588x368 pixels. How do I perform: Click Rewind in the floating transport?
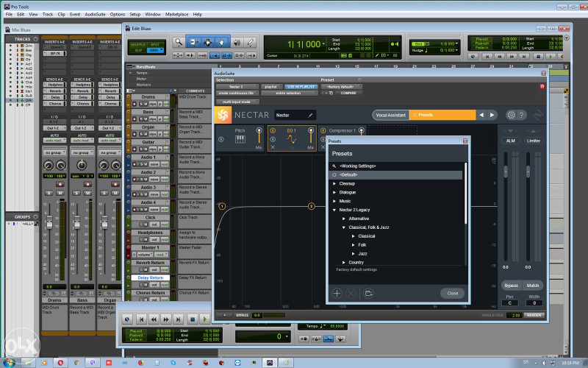pyautogui.click(x=154, y=319)
